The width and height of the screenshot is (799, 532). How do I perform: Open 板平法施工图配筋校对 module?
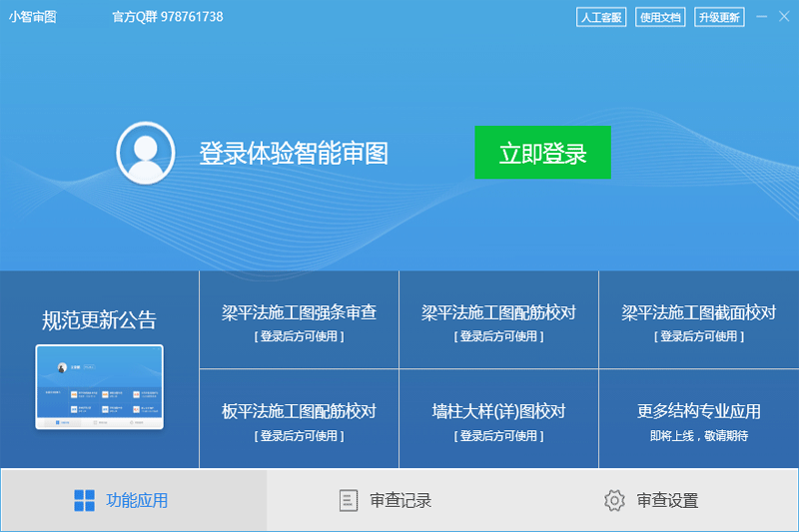click(299, 420)
